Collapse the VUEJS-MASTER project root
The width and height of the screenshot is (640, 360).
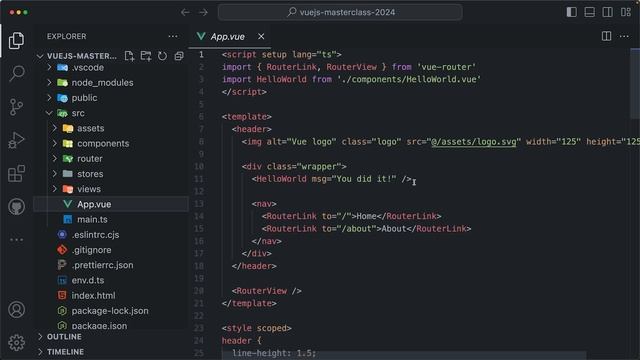[40, 56]
